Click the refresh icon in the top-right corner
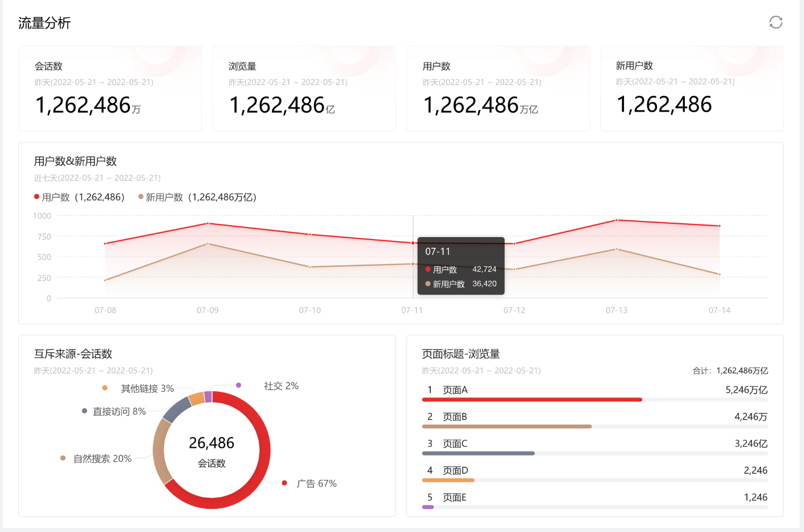804x532 pixels. (775, 23)
